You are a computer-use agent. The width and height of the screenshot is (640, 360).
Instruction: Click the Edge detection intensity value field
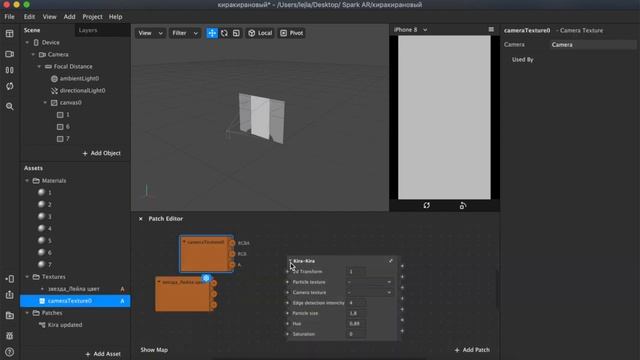(357, 303)
